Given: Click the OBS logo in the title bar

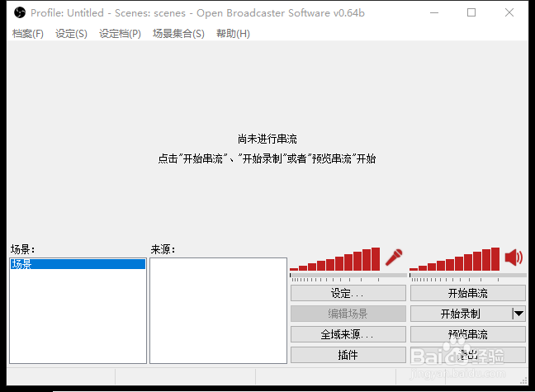Looking at the screenshot, I should (20, 13).
